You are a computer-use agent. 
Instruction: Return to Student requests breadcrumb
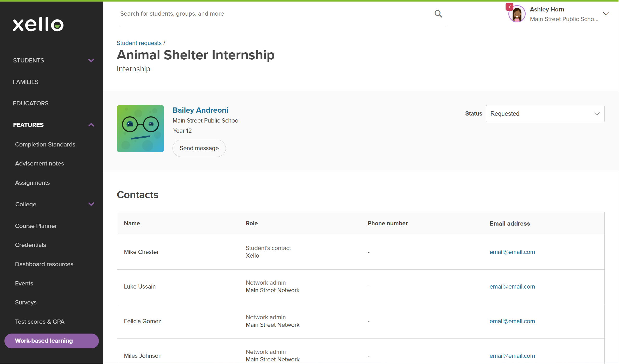tap(139, 43)
